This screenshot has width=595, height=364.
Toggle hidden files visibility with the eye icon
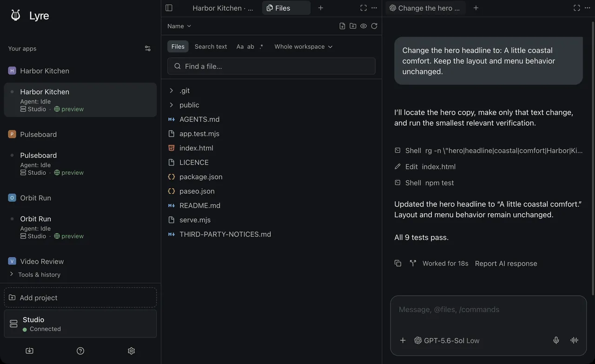pos(364,26)
